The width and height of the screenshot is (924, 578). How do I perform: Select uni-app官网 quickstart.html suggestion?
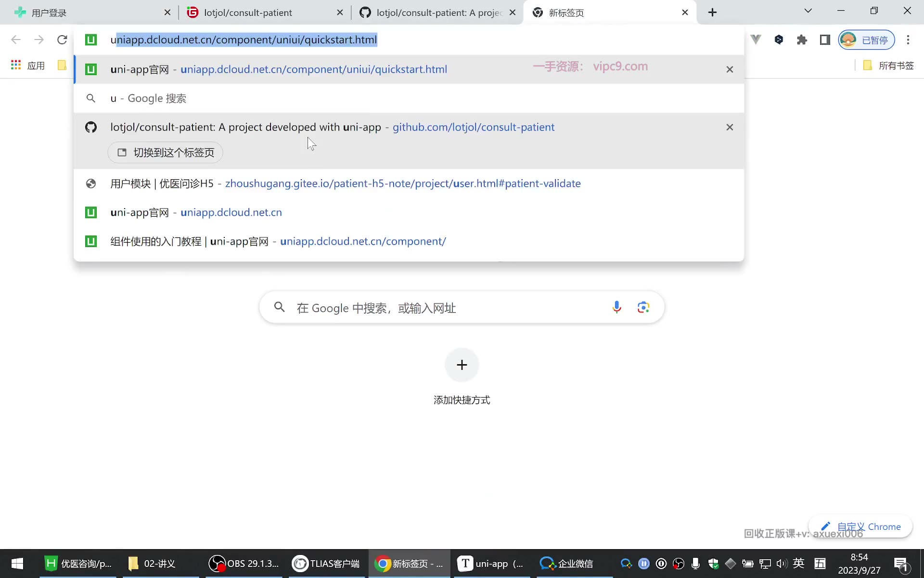point(409,69)
